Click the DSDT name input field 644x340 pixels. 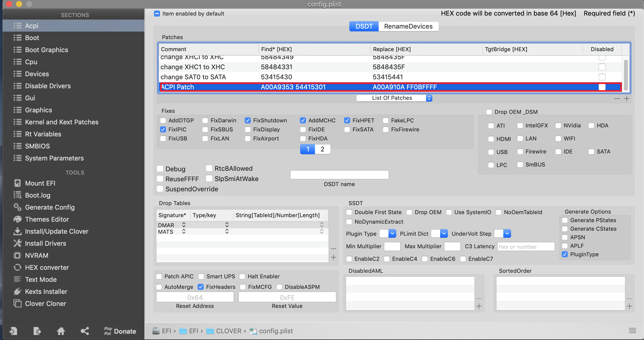pyautogui.click(x=339, y=175)
